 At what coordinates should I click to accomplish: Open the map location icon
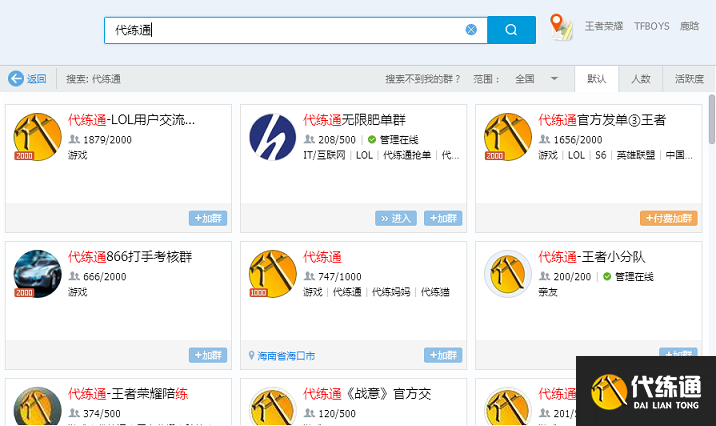[x=562, y=27]
